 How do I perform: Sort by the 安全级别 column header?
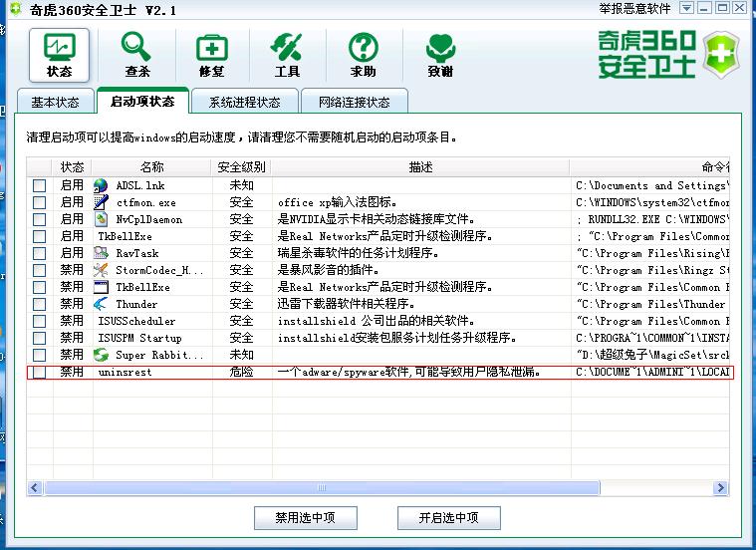point(241,167)
